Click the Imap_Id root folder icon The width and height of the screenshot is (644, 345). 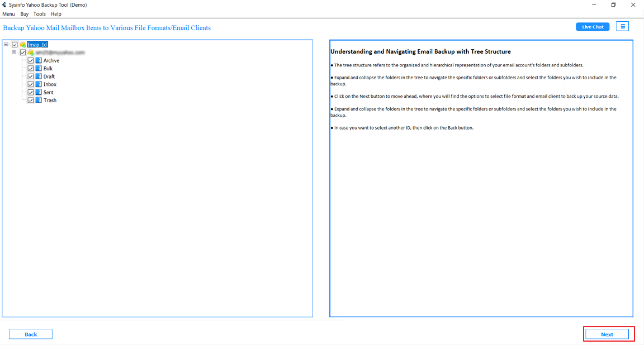(22, 44)
